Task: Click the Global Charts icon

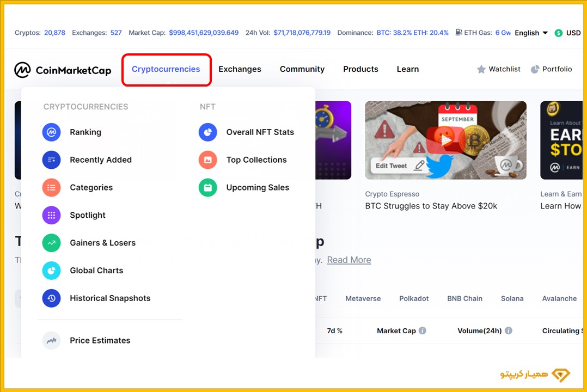Action: [x=51, y=271]
